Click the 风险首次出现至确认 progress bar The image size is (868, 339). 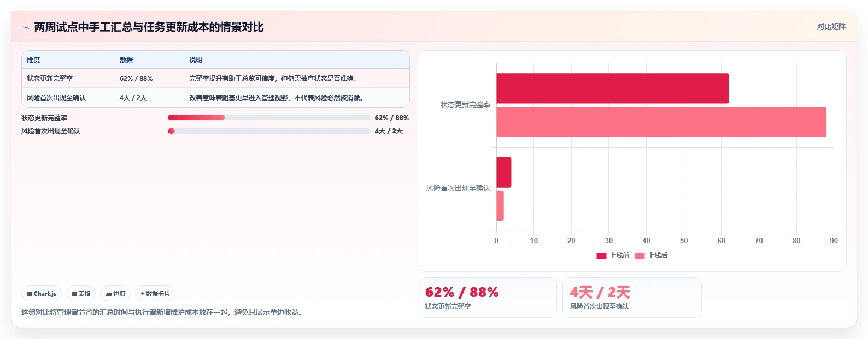[269, 131]
